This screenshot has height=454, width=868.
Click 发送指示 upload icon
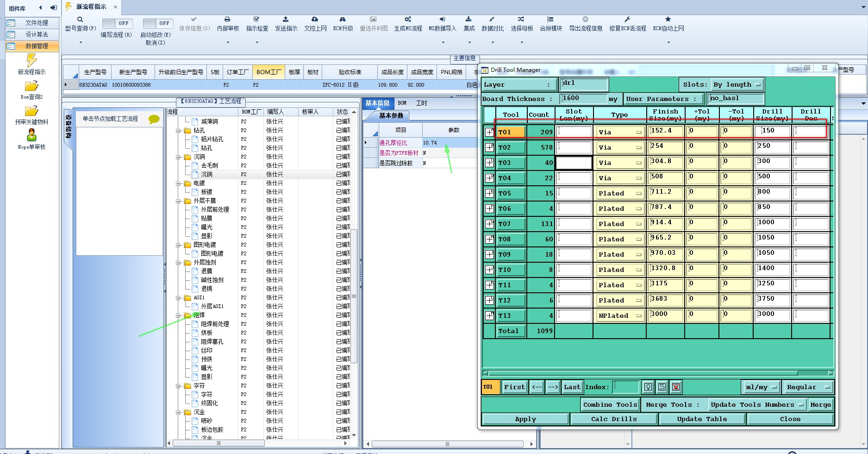click(x=286, y=19)
